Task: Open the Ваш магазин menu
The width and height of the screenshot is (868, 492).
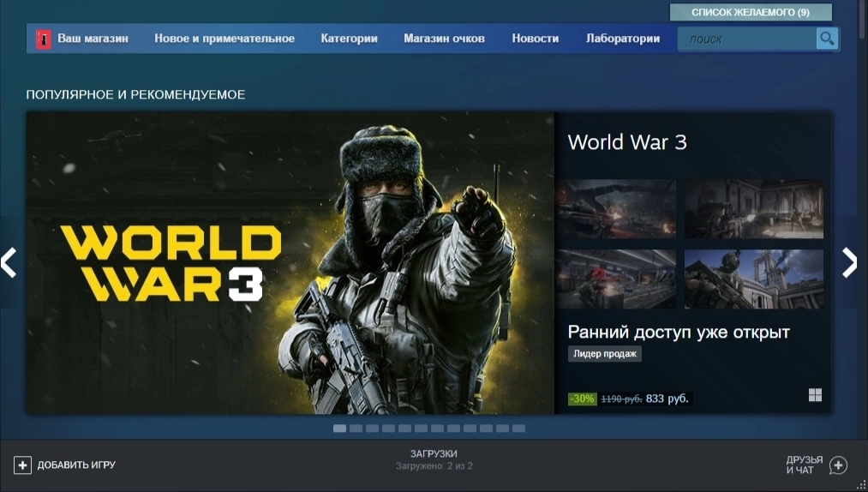Action: click(x=93, y=39)
